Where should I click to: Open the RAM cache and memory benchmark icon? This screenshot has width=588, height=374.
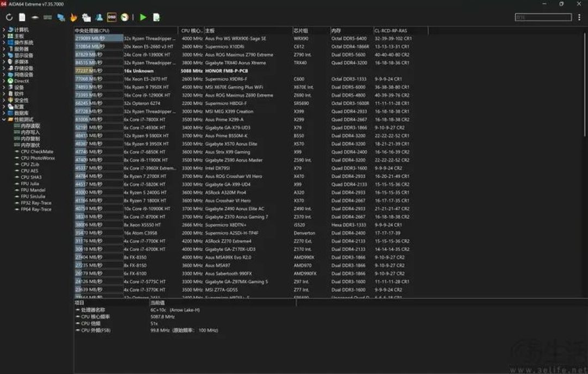tap(47, 17)
